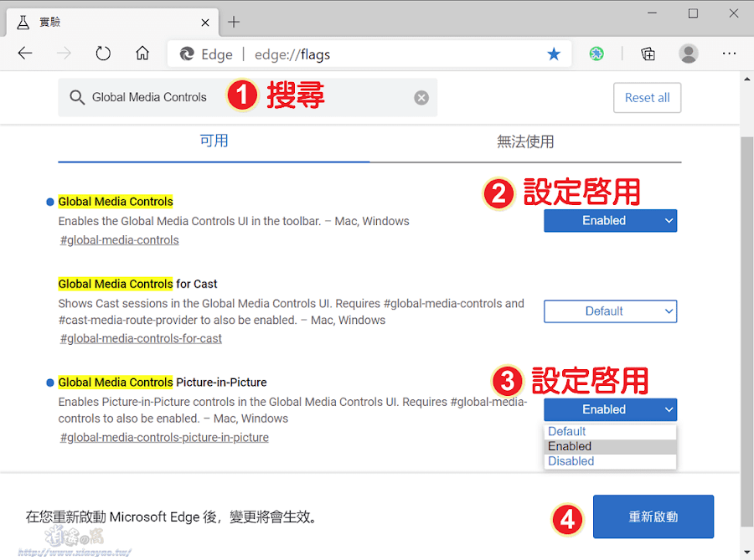Open the user profile avatar
The height and width of the screenshot is (560, 754).
point(688,54)
